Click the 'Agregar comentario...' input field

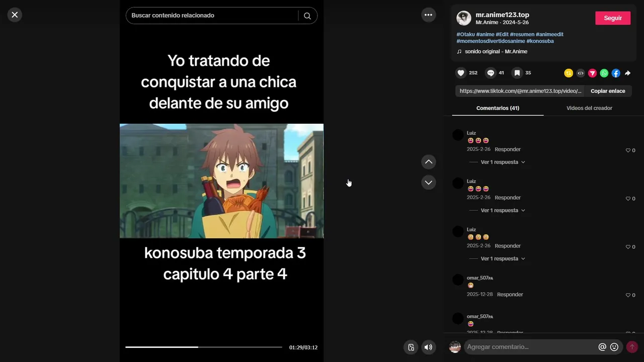point(530,347)
